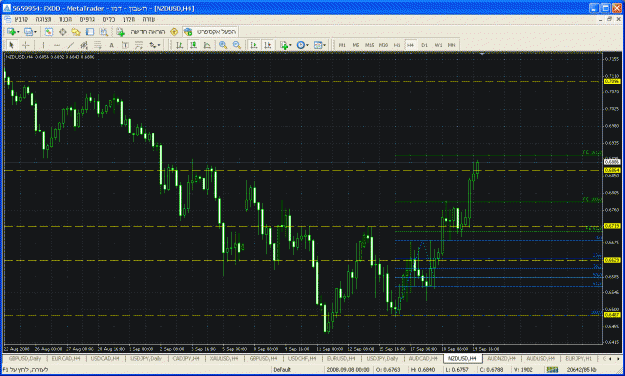Image resolution: width=625 pixels, height=376 pixels.
Task: Switch to the GBPUSD,Daily chart tab
Action: click(x=25, y=359)
